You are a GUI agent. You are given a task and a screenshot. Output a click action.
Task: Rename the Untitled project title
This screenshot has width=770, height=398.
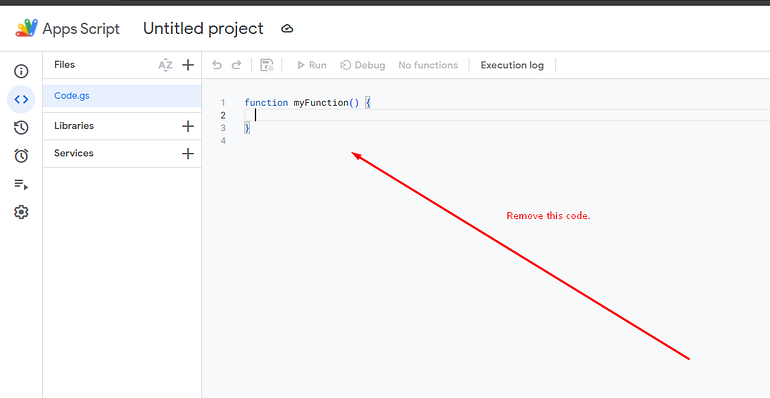click(x=203, y=28)
